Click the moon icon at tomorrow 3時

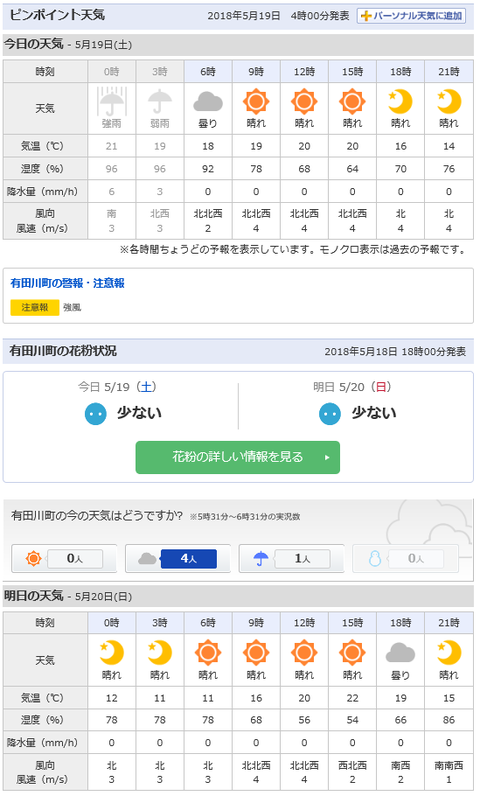(x=160, y=653)
